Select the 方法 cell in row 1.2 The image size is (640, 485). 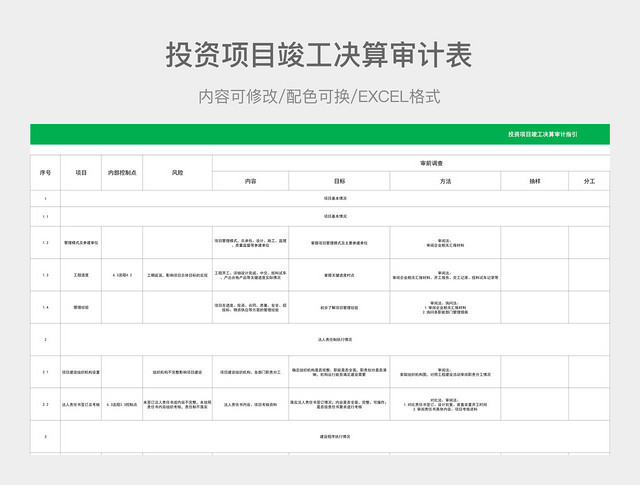click(445, 242)
